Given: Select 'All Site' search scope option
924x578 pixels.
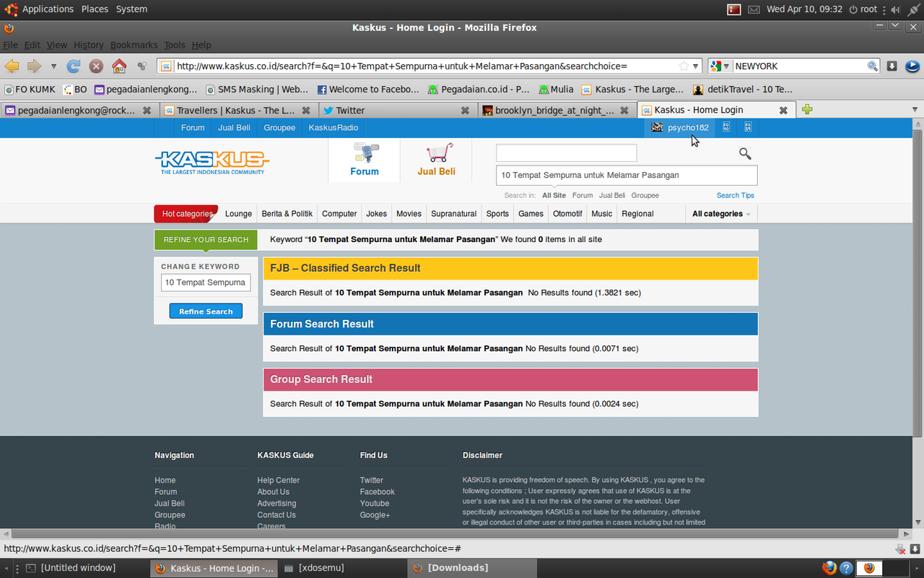Looking at the screenshot, I should [554, 195].
